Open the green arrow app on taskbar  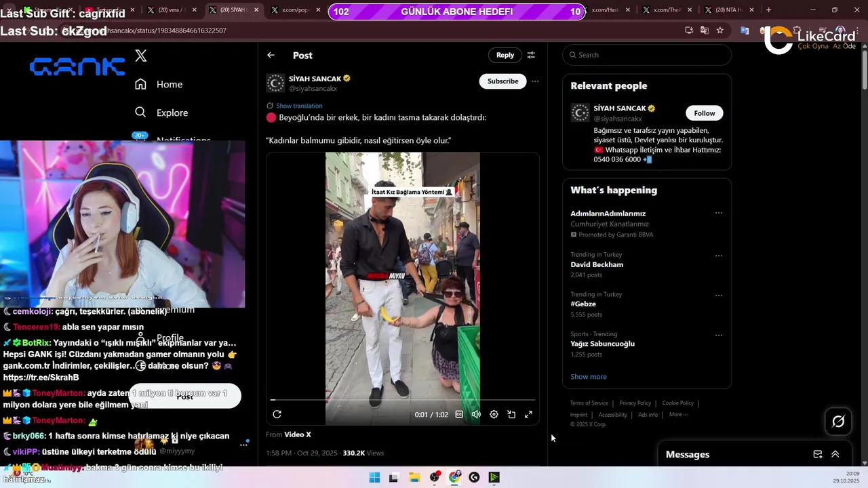tap(494, 477)
